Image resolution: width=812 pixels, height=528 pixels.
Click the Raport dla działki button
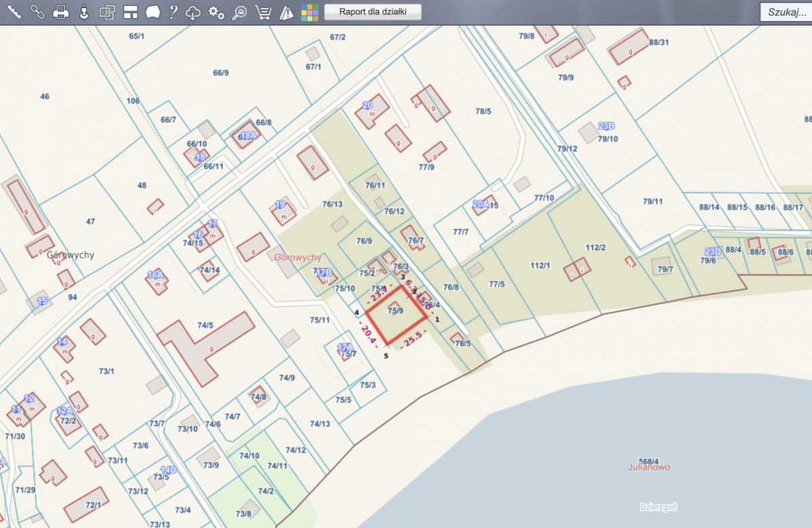(x=373, y=11)
